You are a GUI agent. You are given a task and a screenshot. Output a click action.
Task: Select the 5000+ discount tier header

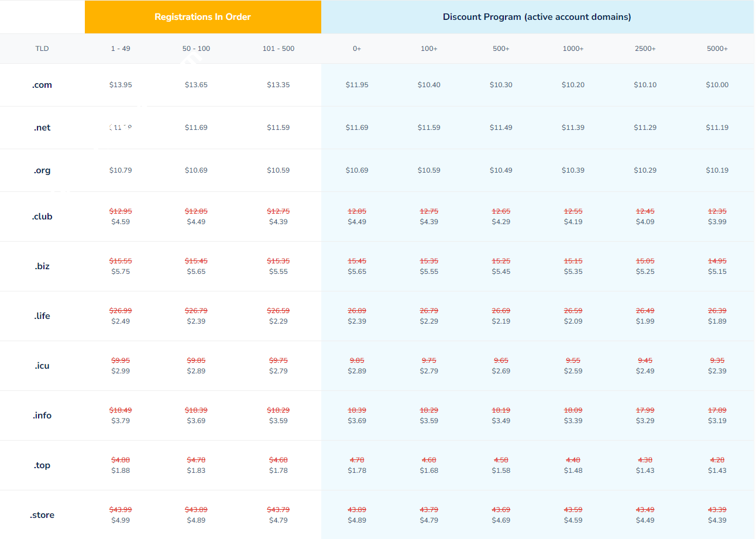pos(717,49)
